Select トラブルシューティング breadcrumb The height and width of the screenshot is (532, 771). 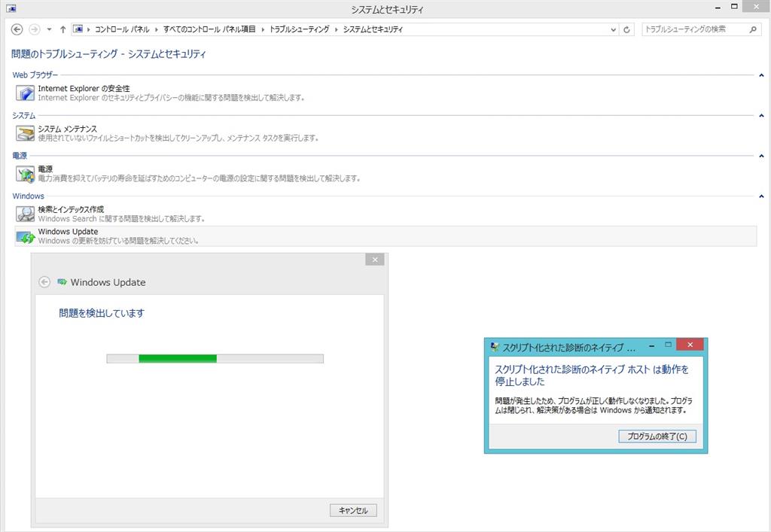(x=300, y=29)
